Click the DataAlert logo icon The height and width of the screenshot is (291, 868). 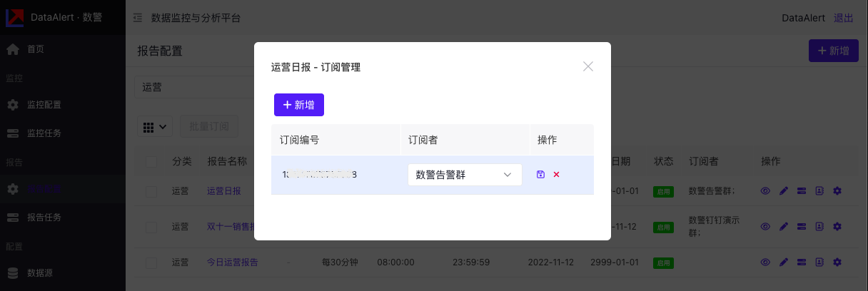(x=15, y=18)
